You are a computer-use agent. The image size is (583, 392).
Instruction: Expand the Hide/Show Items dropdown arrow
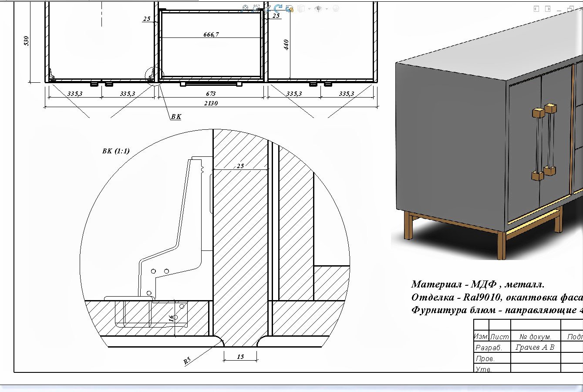[327, 8]
